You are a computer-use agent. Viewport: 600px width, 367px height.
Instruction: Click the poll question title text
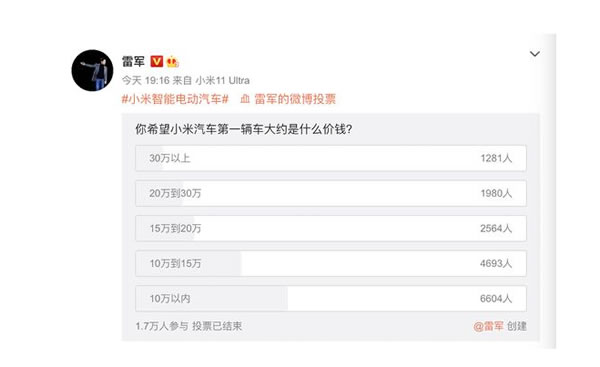244,129
